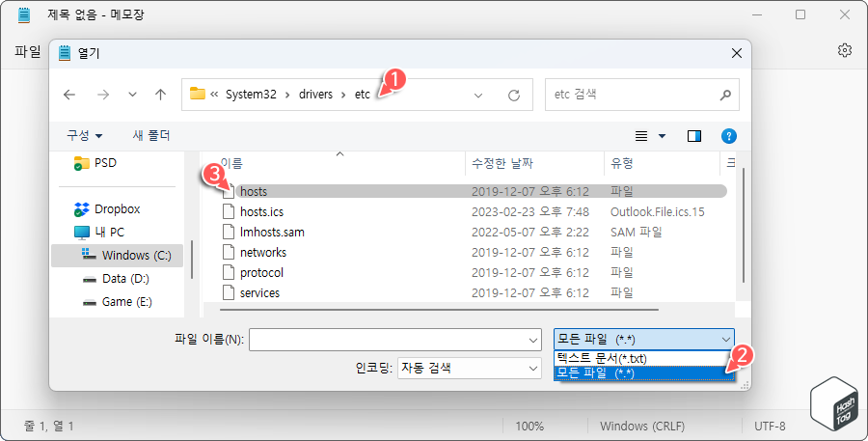The width and height of the screenshot is (868, 441).
Task: Click the 2023-02-23 date cell
Action: pos(529,212)
